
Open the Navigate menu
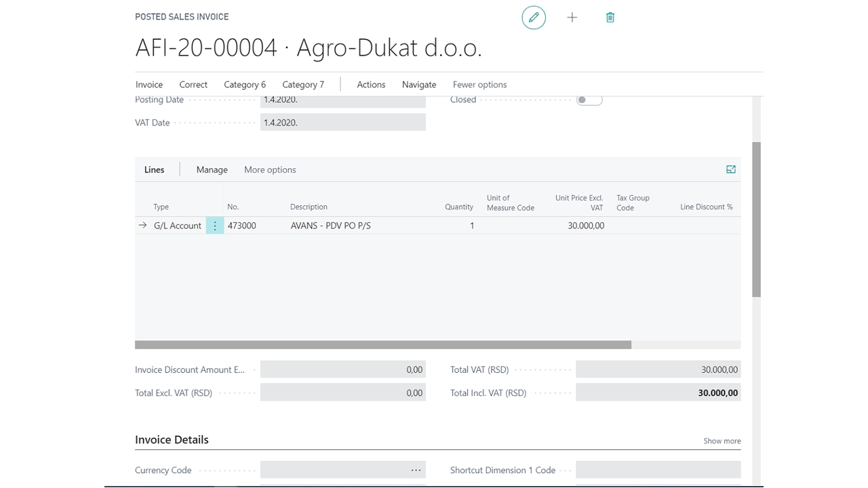tap(419, 85)
